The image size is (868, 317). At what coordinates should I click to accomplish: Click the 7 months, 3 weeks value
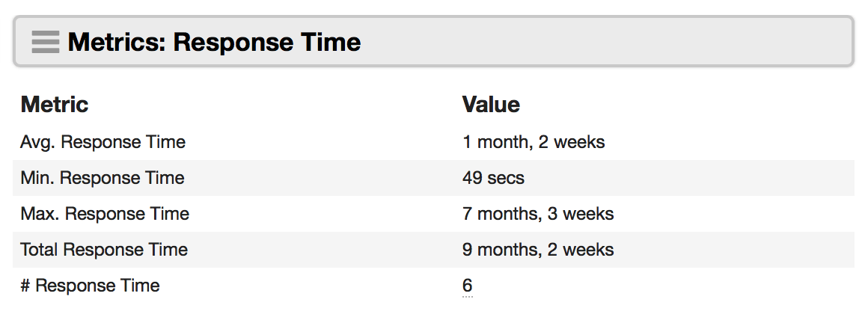tap(538, 214)
